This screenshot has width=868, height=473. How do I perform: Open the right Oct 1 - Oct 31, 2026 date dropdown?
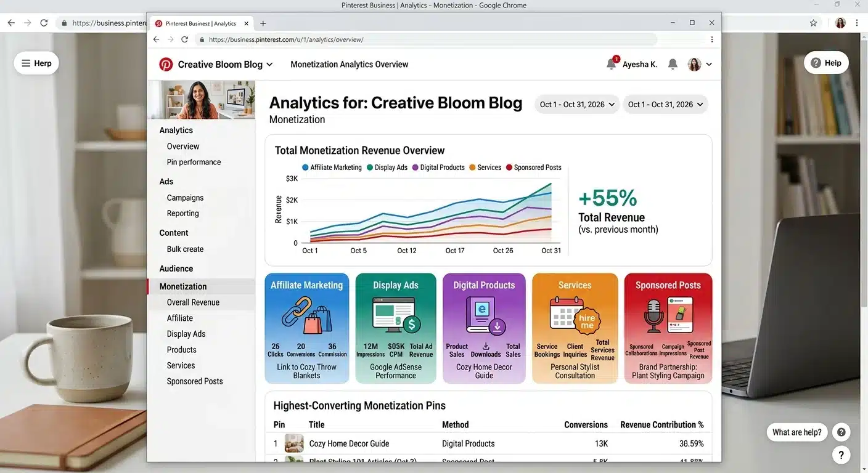[x=665, y=105]
